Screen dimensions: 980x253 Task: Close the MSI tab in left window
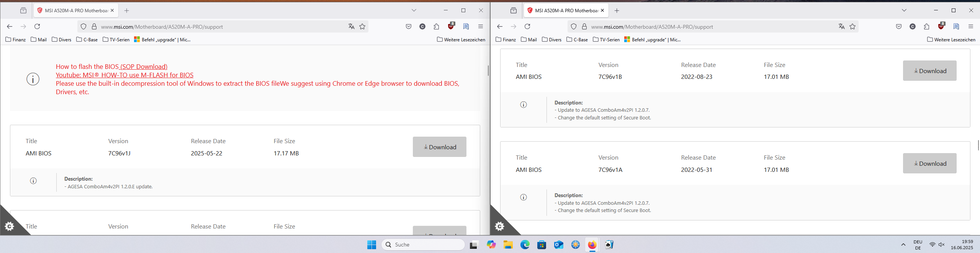pyautogui.click(x=112, y=10)
